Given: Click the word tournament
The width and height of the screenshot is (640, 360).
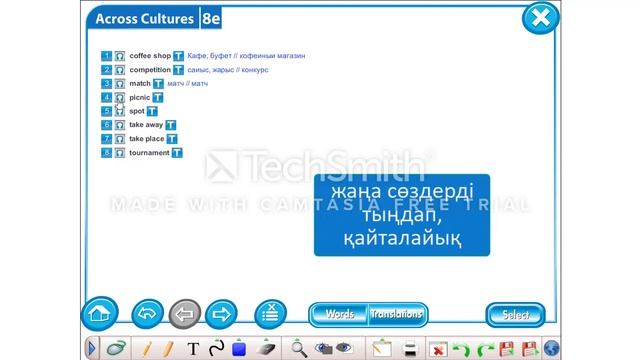Looking at the screenshot, I should [149, 153].
